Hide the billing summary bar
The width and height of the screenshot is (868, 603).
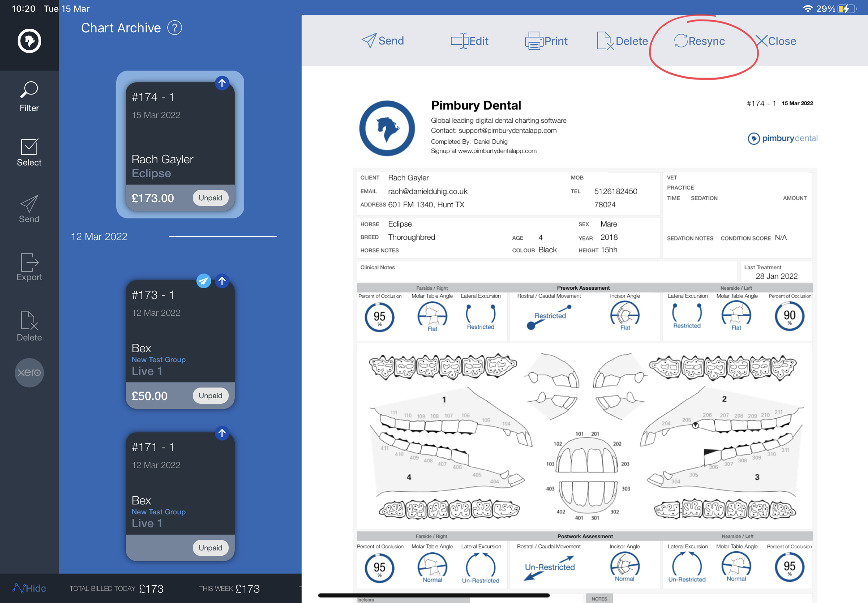29,588
